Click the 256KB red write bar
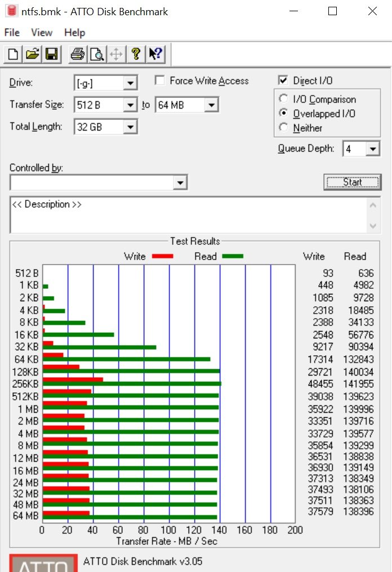Screen dimensions: 392x572 click(73, 379)
